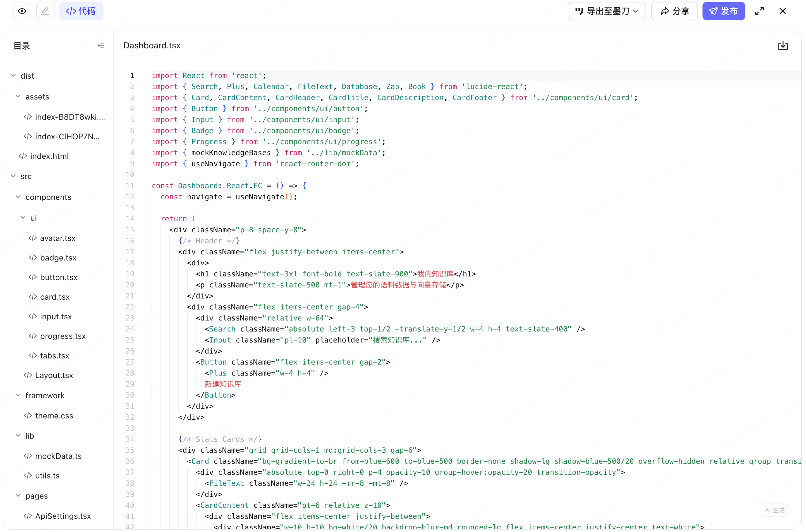Image resolution: width=806 pixels, height=532 pixels.
Task: Click 新建知识库 text on line 29
Action: (223, 384)
